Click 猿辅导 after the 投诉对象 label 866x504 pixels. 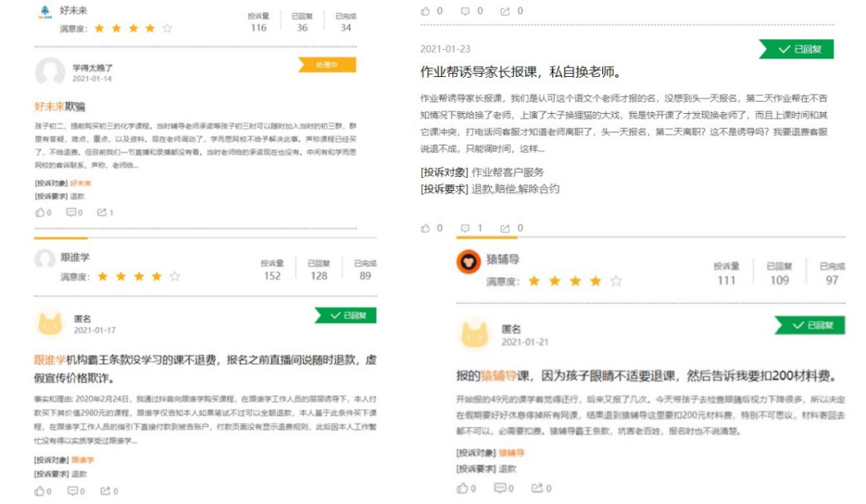512,453
